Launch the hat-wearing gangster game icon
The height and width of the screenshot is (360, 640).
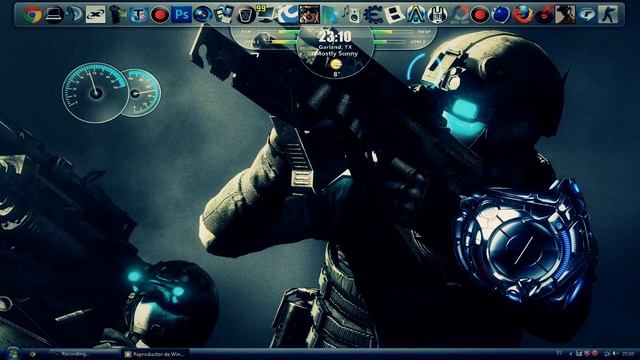click(565, 15)
